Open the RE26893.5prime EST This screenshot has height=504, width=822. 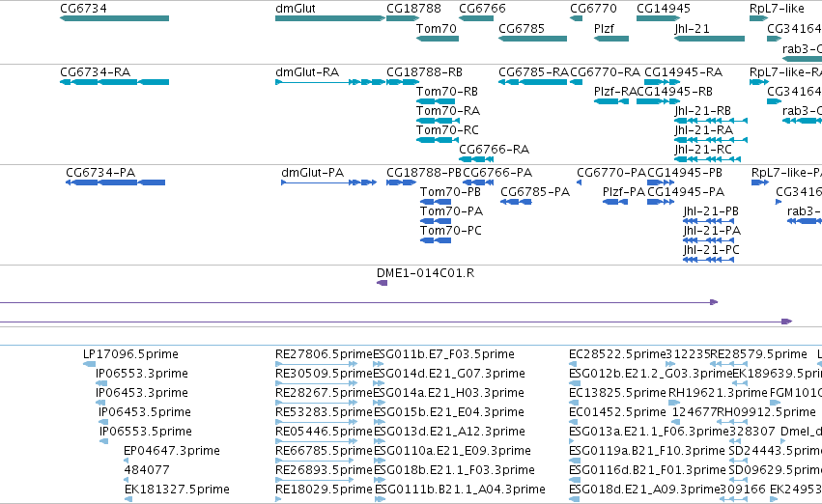click(x=316, y=480)
